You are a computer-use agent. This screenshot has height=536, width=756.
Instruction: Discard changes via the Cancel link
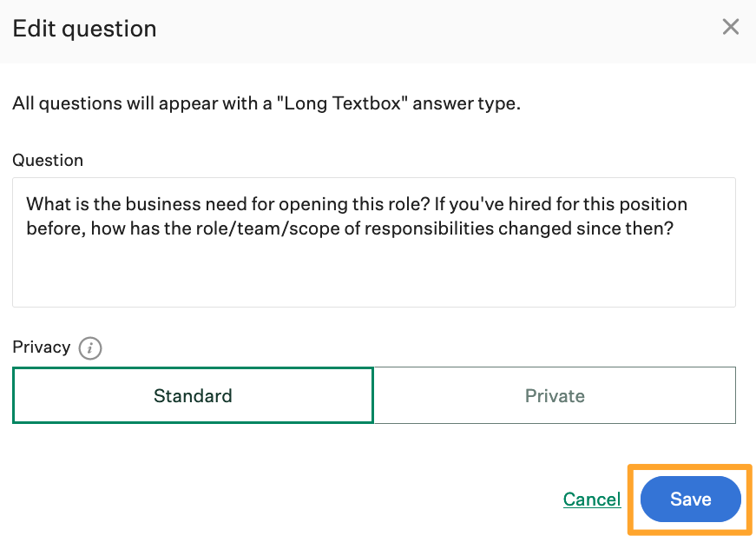tap(592, 500)
